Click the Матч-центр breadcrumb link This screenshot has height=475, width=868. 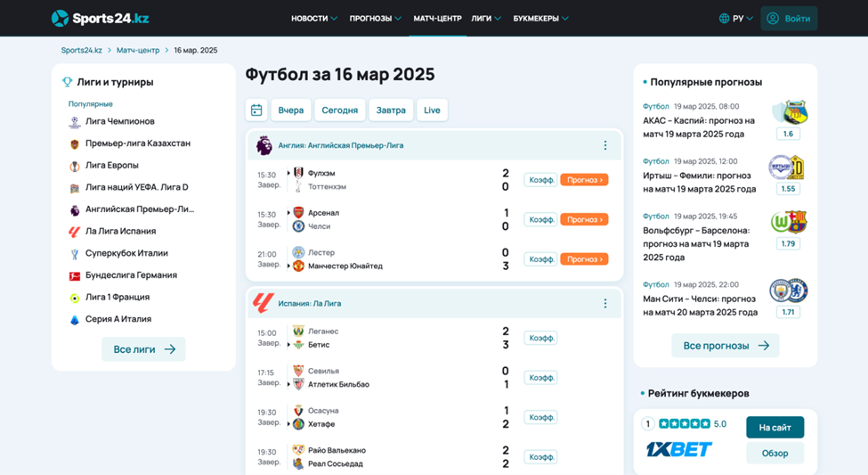click(138, 50)
